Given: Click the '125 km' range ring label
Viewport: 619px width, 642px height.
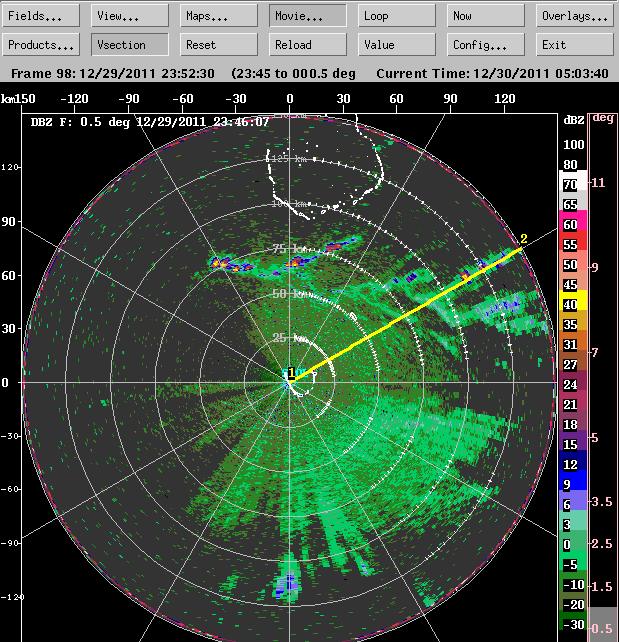Looking at the screenshot, I should coord(289,159).
